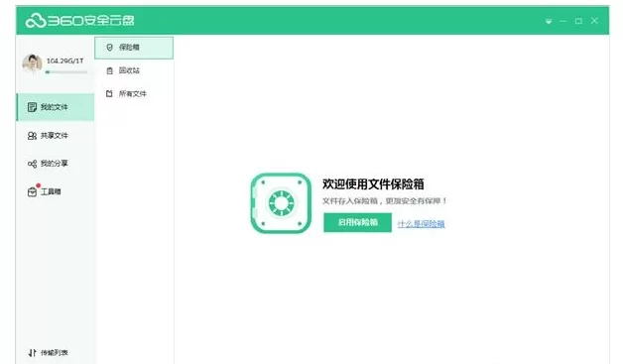This screenshot has width=623, height=364.
Task: Click the 所有文件 folder icon
Action: [110, 94]
